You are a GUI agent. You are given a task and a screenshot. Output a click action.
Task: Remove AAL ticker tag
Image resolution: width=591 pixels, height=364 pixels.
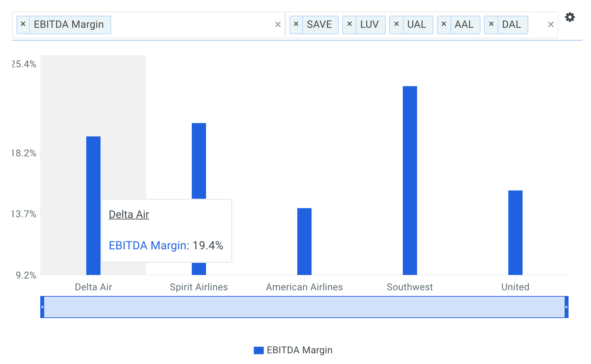pos(444,25)
